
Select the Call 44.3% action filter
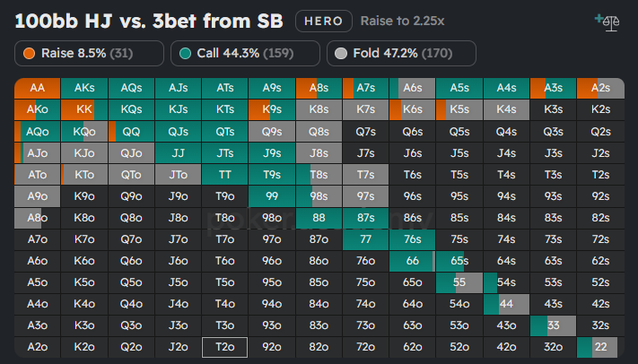[245, 53]
